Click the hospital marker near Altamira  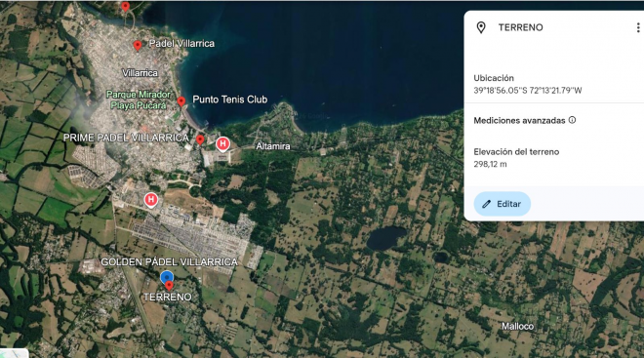[x=222, y=144]
